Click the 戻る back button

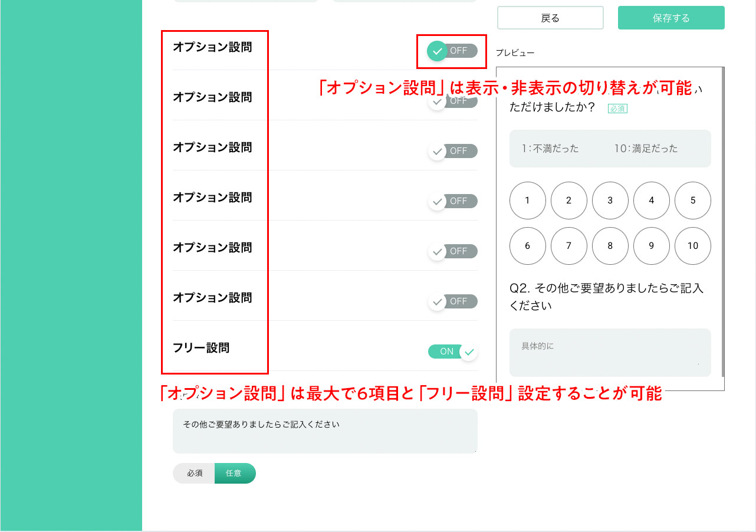(x=550, y=18)
